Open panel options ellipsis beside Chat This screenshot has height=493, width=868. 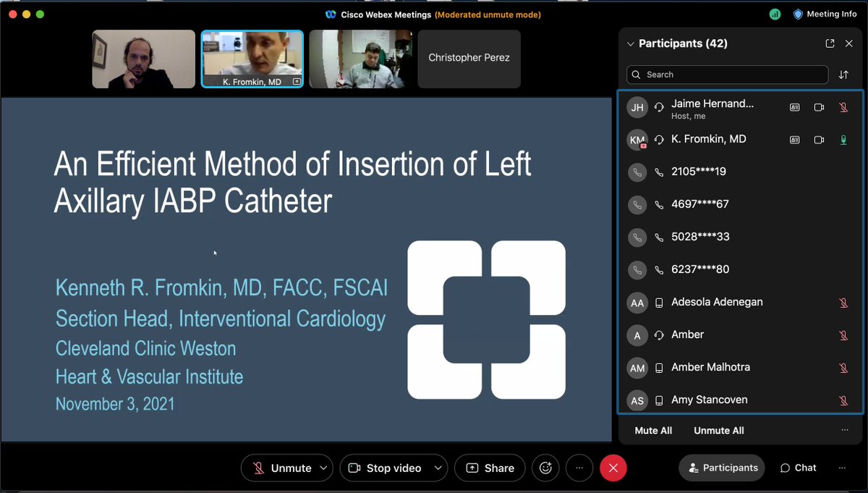tap(842, 468)
